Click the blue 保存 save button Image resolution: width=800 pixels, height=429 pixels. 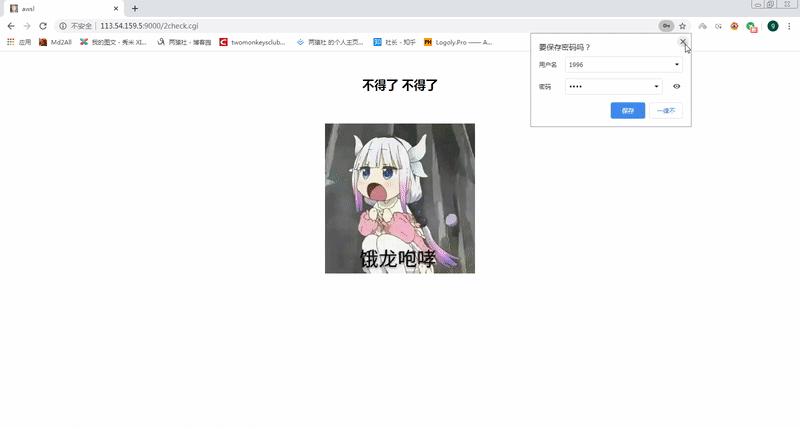628,111
